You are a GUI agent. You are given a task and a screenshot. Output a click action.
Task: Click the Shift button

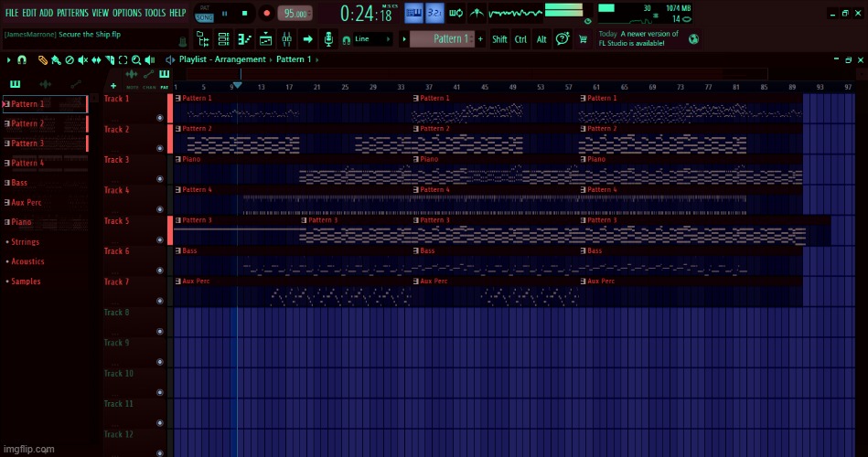(x=499, y=39)
